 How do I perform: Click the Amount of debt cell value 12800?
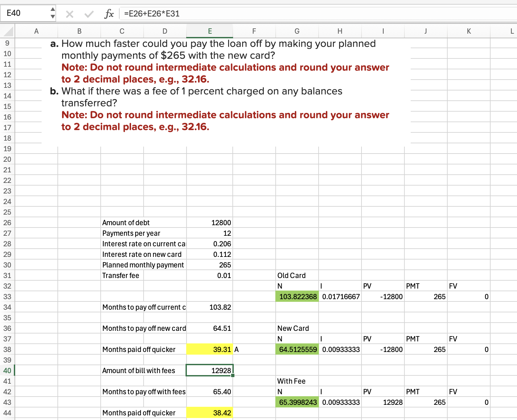tap(210, 223)
